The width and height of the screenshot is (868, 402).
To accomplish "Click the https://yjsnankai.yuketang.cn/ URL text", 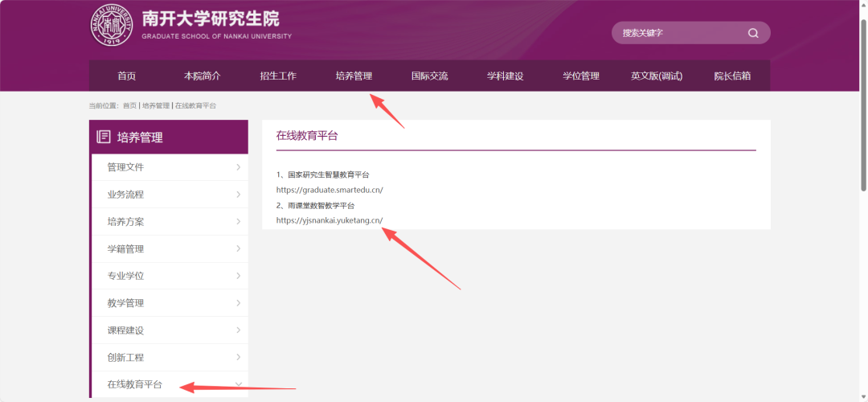I will point(330,220).
